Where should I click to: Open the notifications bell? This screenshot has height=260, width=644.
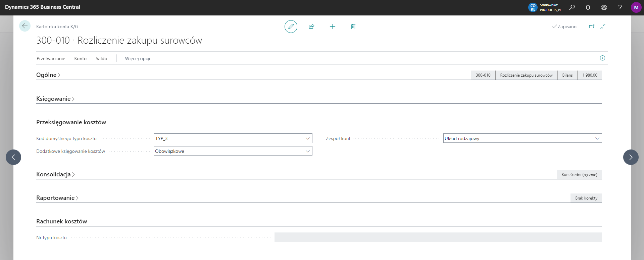[588, 7]
